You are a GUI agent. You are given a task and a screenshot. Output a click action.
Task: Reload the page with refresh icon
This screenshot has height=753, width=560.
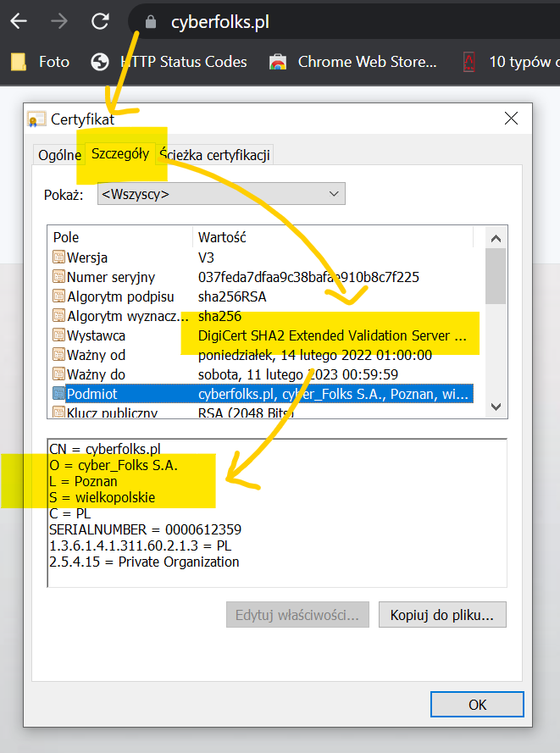[100, 22]
